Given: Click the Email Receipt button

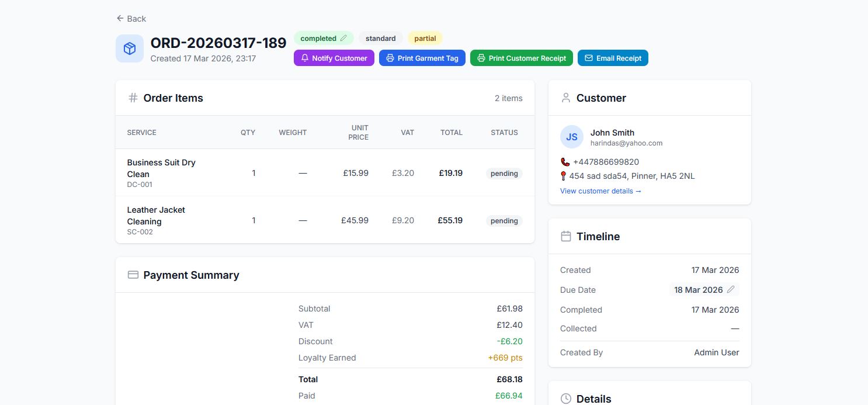Looking at the screenshot, I should click(x=613, y=58).
